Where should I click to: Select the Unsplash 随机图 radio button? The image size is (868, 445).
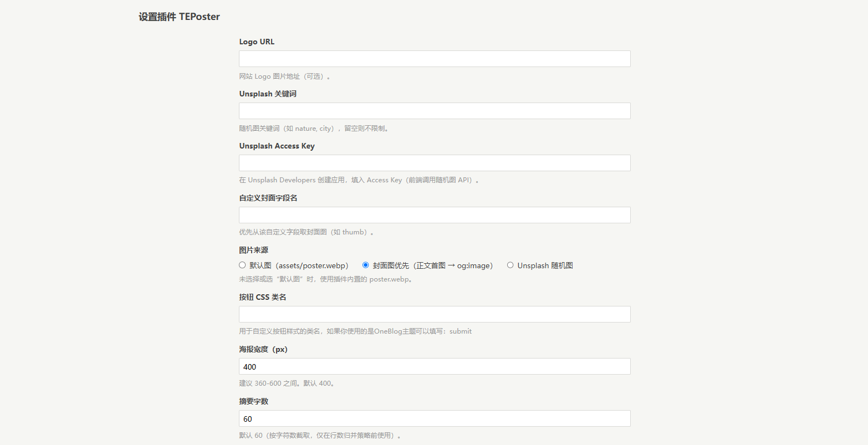tap(510, 265)
